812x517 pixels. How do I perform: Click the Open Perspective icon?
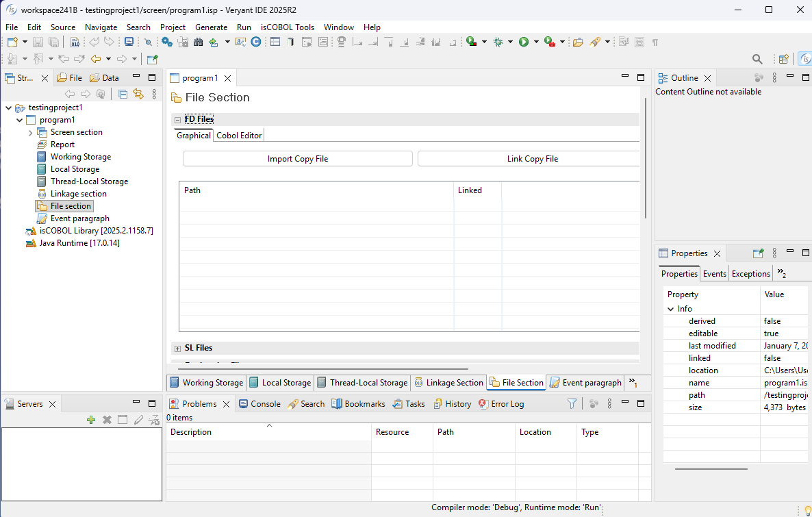click(x=784, y=60)
